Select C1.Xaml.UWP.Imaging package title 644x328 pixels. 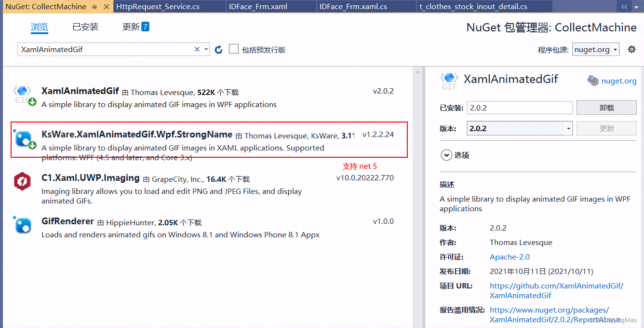pyautogui.click(x=91, y=178)
